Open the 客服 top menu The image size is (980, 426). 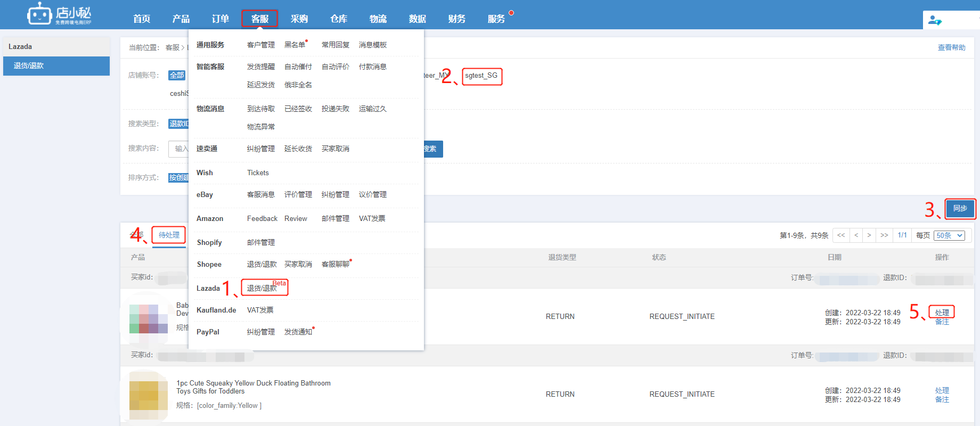click(x=260, y=19)
